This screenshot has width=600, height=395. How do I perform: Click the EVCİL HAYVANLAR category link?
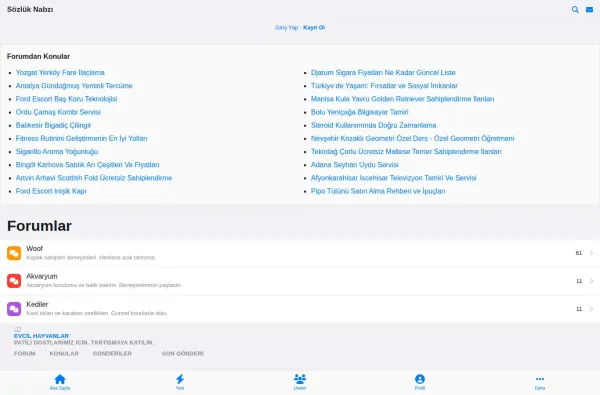[41, 336]
